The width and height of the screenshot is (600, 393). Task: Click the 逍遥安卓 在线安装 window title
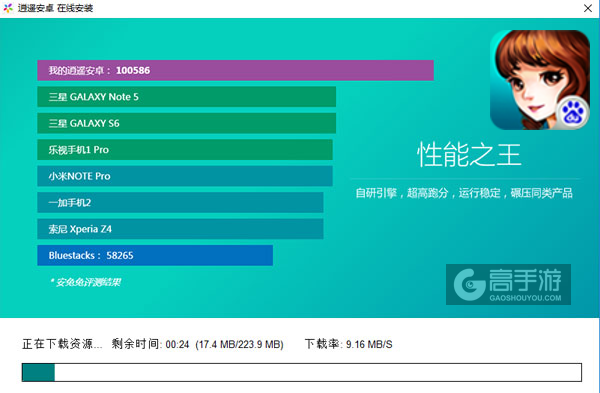[55, 8]
